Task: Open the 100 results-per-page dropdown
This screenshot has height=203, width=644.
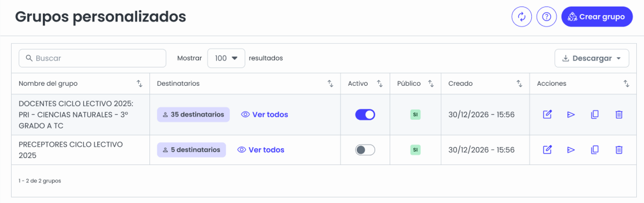Action: [x=226, y=58]
